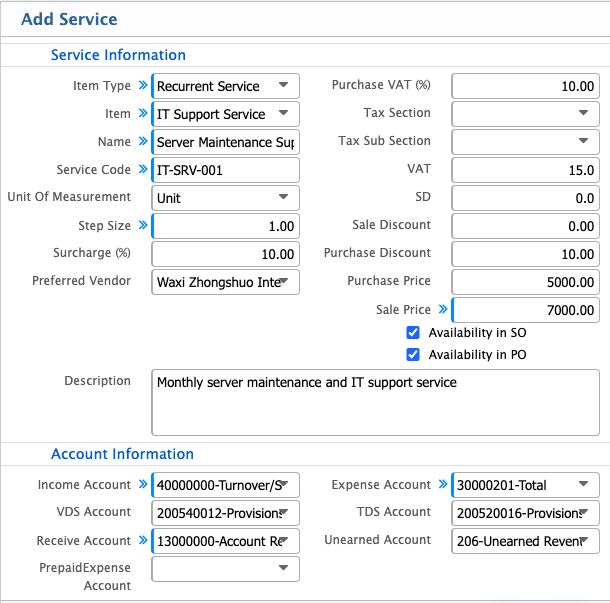Screen dimensions: 610x603
Task: Click the SD field showing 0.0
Action: [526, 198]
